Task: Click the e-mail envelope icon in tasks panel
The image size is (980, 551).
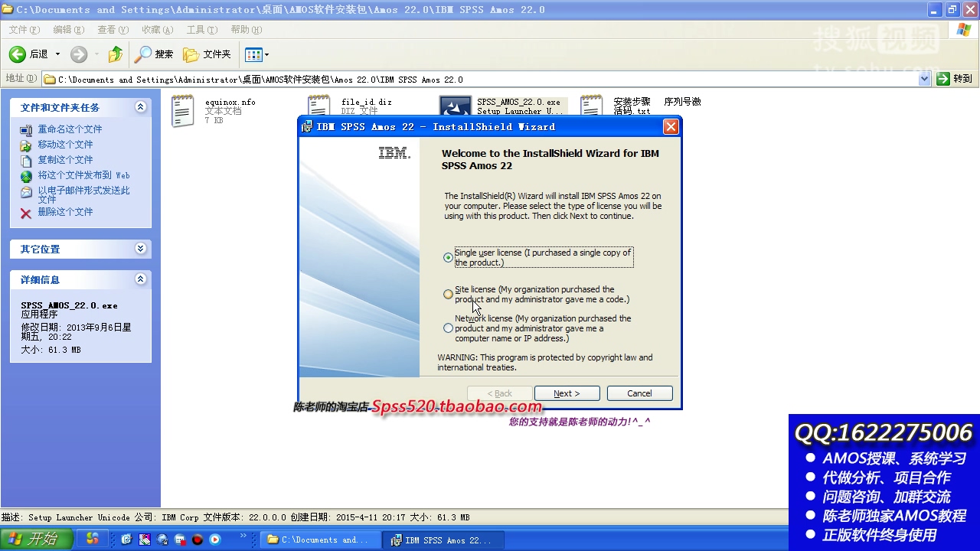Action: click(26, 192)
